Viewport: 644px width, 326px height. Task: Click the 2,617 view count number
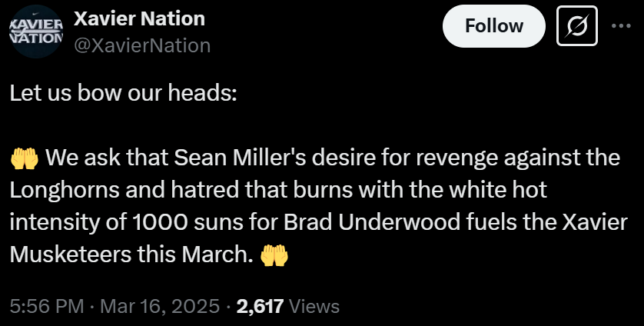pyautogui.click(x=261, y=306)
